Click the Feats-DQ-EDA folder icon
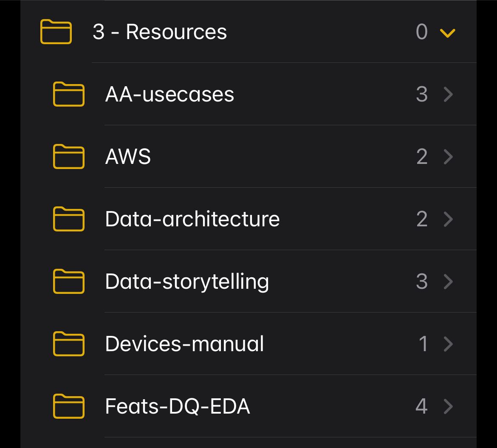497x448 pixels. pyautogui.click(x=68, y=406)
